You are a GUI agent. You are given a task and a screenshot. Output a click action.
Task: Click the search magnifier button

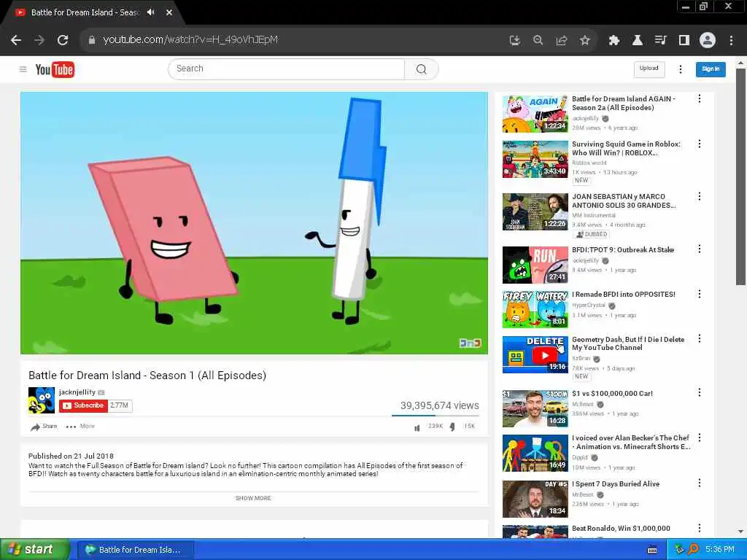(x=421, y=69)
